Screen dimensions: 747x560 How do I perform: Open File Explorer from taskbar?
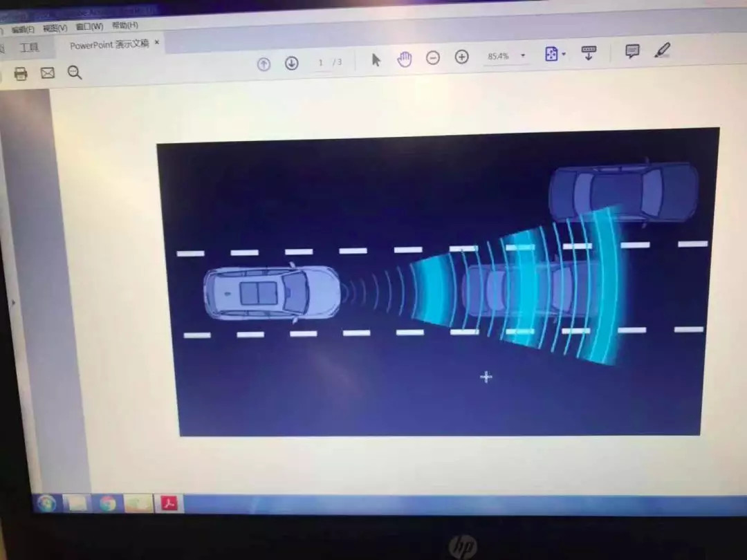(x=77, y=503)
